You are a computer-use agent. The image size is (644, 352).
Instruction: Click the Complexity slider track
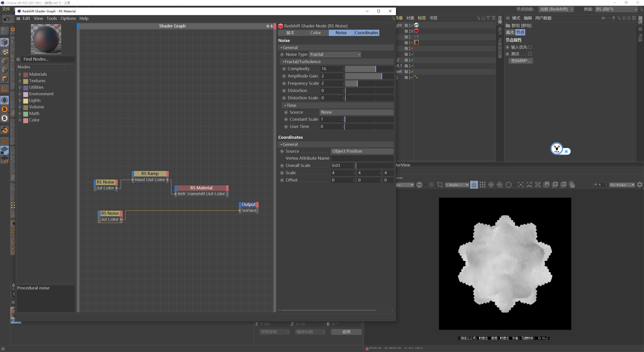point(369,69)
